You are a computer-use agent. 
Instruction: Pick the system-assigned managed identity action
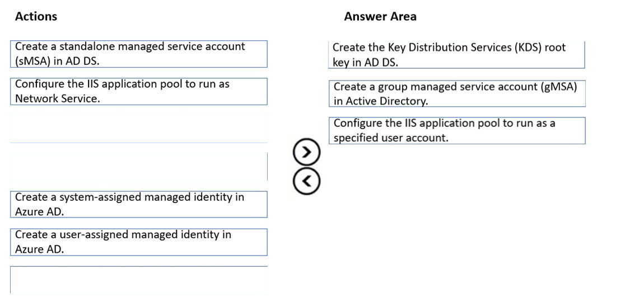tap(138, 204)
